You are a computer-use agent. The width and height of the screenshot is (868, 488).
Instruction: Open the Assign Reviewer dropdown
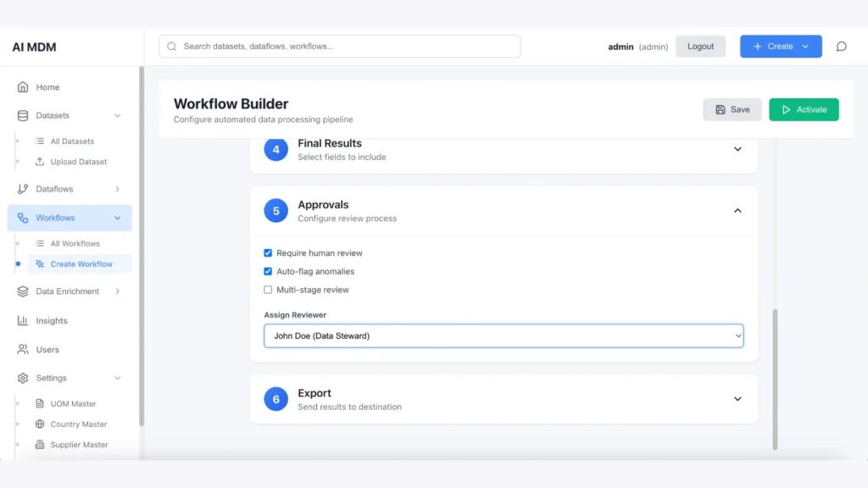pos(504,336)
